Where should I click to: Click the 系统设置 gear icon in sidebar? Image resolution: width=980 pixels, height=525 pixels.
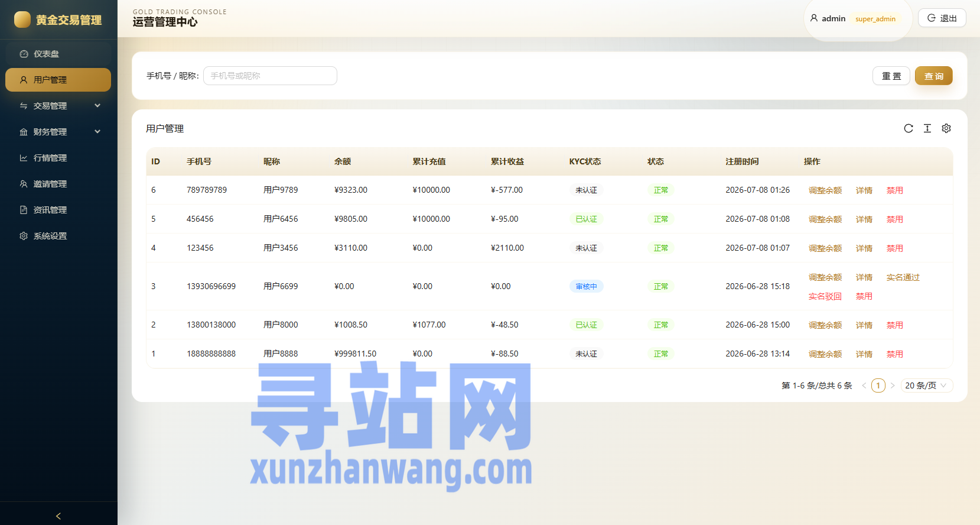24,236
